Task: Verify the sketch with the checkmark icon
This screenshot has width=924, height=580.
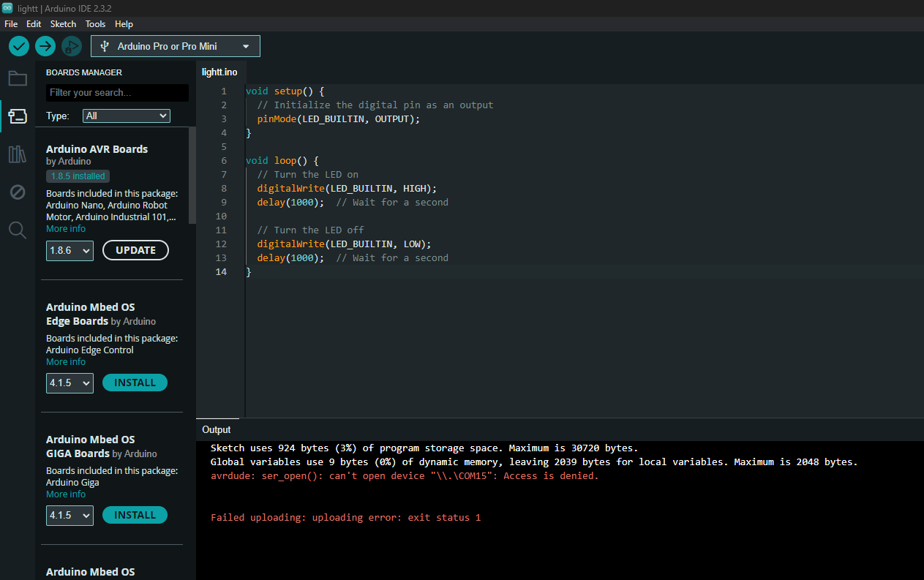Action: pos(18,45)
